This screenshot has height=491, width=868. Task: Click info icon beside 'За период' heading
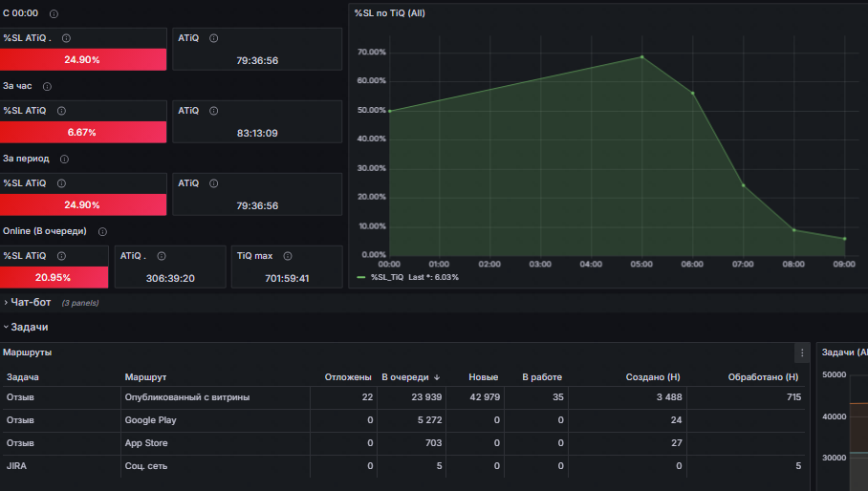(64, 160)
